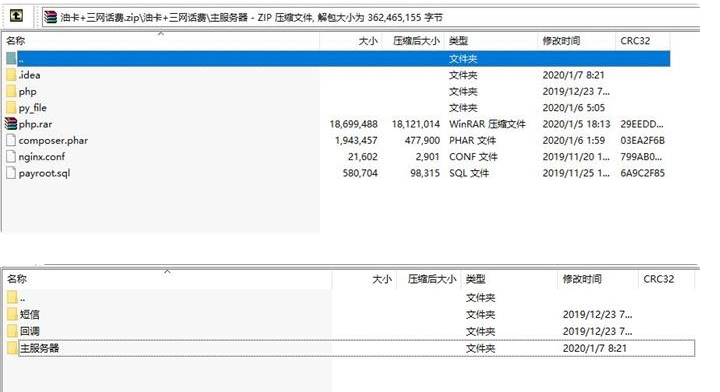
Task: Click the SQL 文件 type cell
Action: pyautogui.click(x=469, y=173)
